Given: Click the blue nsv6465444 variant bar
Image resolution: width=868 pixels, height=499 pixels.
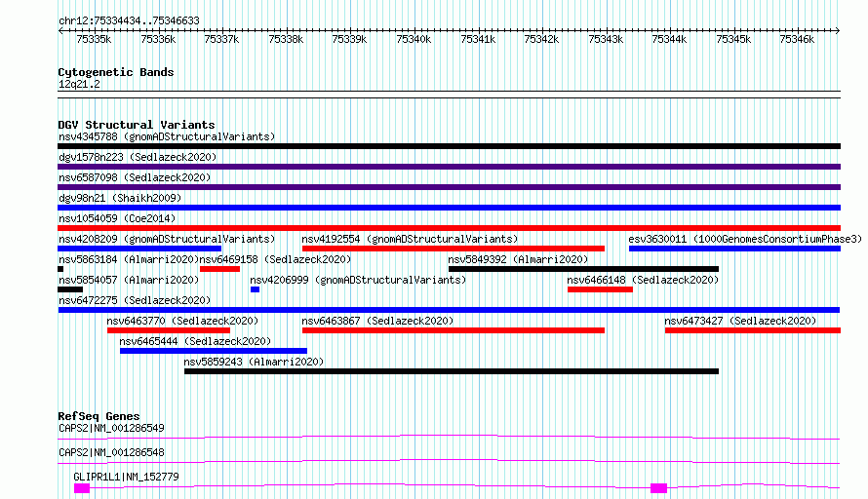Looking at the screenshot, I should [x=214, y=351].
